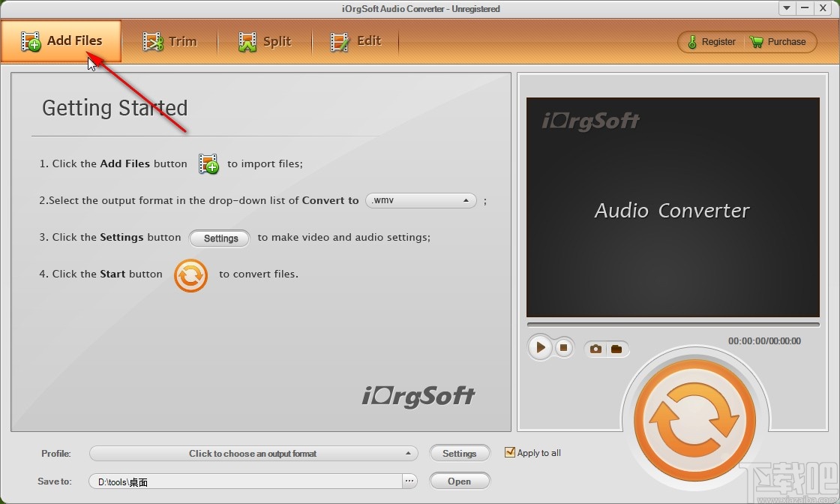The image size is (840, 504).
Task: Take a snapshot with the camera icon
Action: (x=595, y=348)
